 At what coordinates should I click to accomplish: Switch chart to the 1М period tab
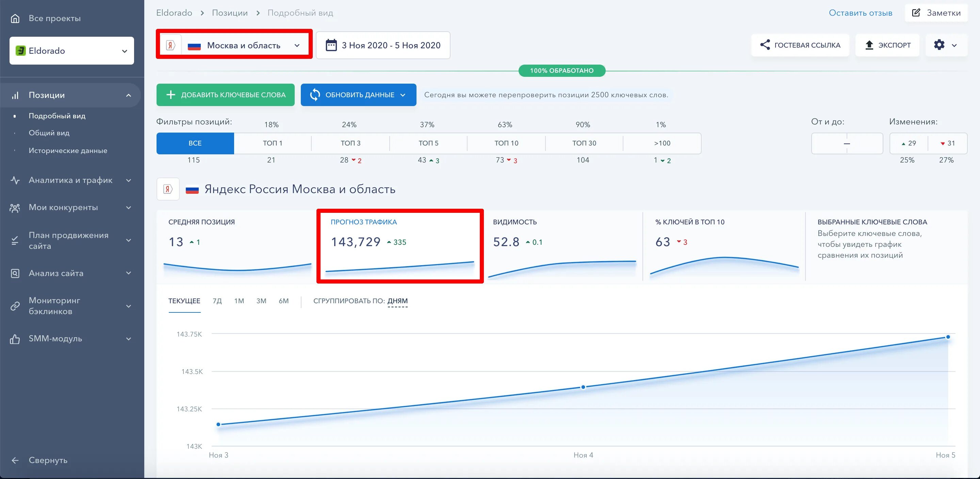239,301
